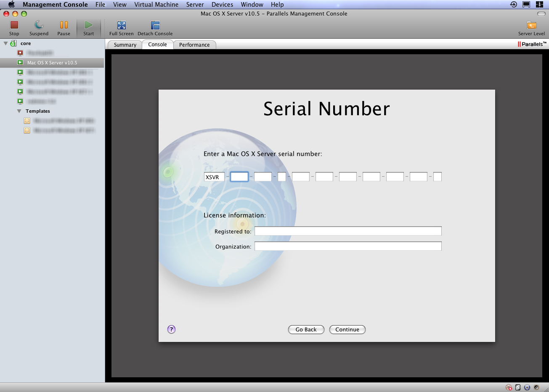This screenshot has width=549, height=392.
Task: Open the Window menu
Action: 252,5
